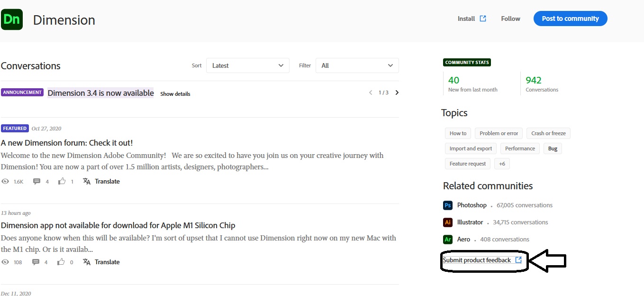Click the Submit product feedback external icon
Viewport: 644px width, 296px height.
pos(518,260)
